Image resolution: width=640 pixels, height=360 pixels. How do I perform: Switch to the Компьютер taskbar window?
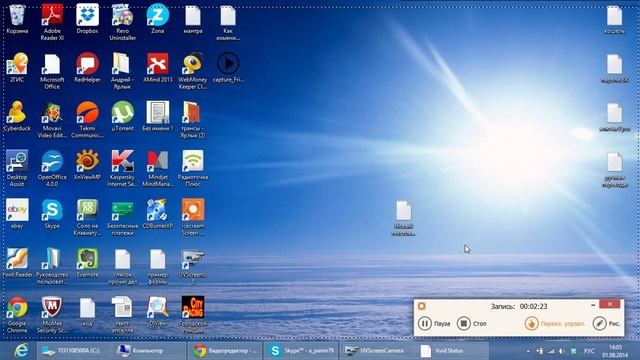[x=148, y=351]
